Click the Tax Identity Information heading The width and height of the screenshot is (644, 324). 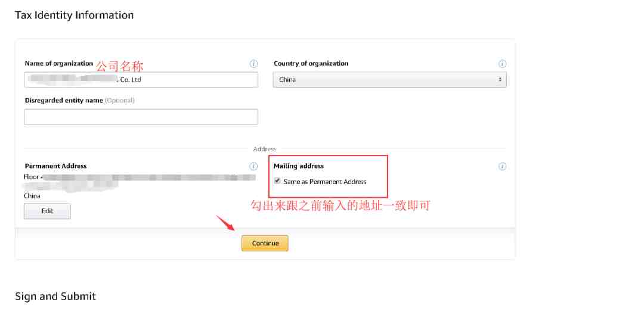point(75,15)
